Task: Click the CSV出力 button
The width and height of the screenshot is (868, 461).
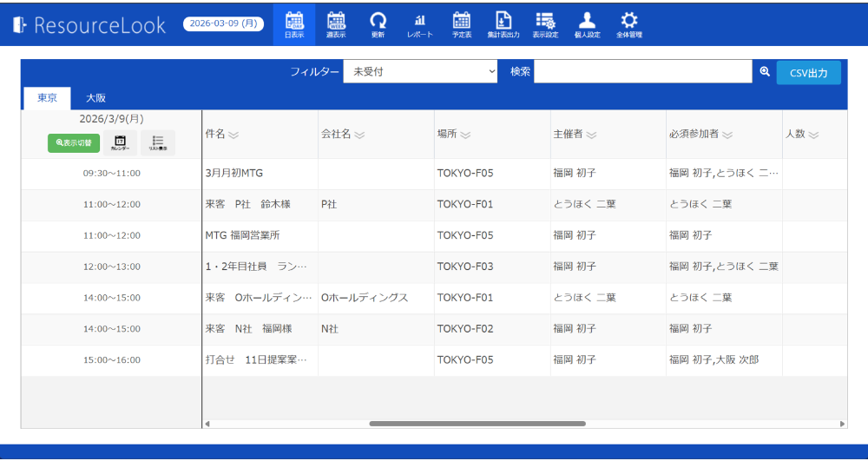Action: pyautogui.click(x=808, y=73)
